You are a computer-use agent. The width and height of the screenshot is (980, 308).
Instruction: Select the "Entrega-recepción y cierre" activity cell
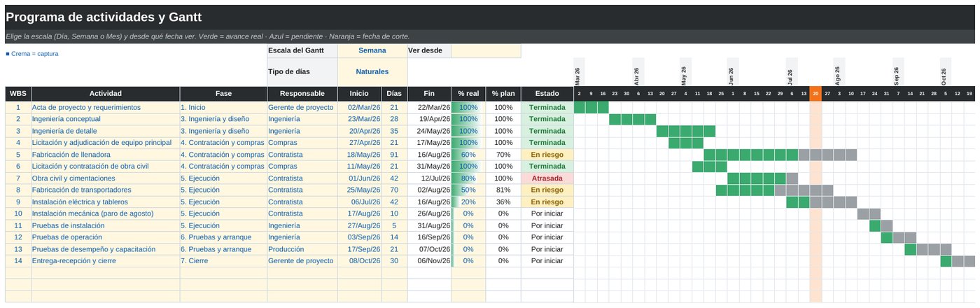click(x=106, y=260)
